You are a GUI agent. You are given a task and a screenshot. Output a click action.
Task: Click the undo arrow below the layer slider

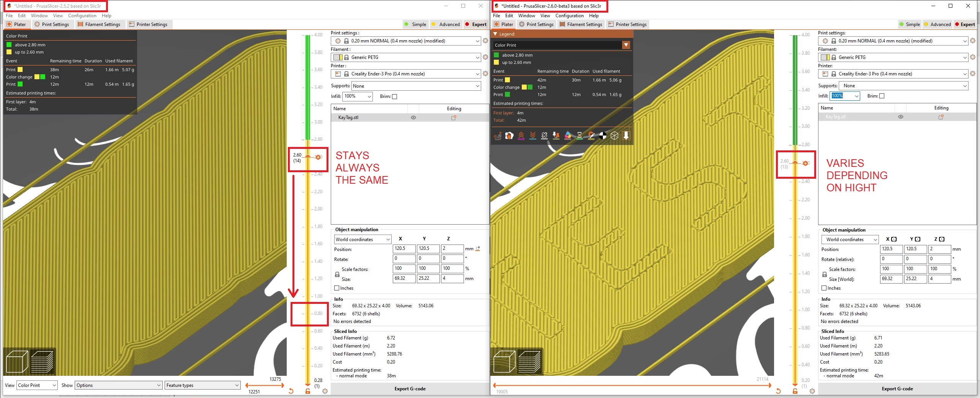tap(291, 391)
